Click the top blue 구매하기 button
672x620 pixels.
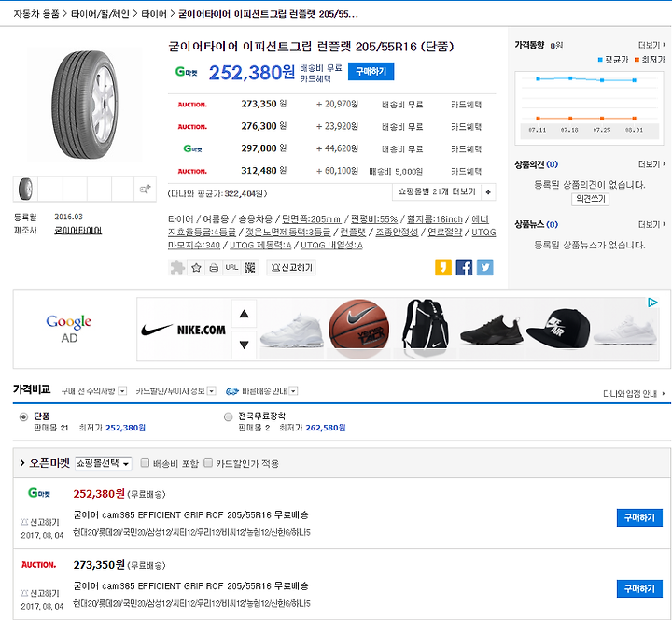pos(371,71)
